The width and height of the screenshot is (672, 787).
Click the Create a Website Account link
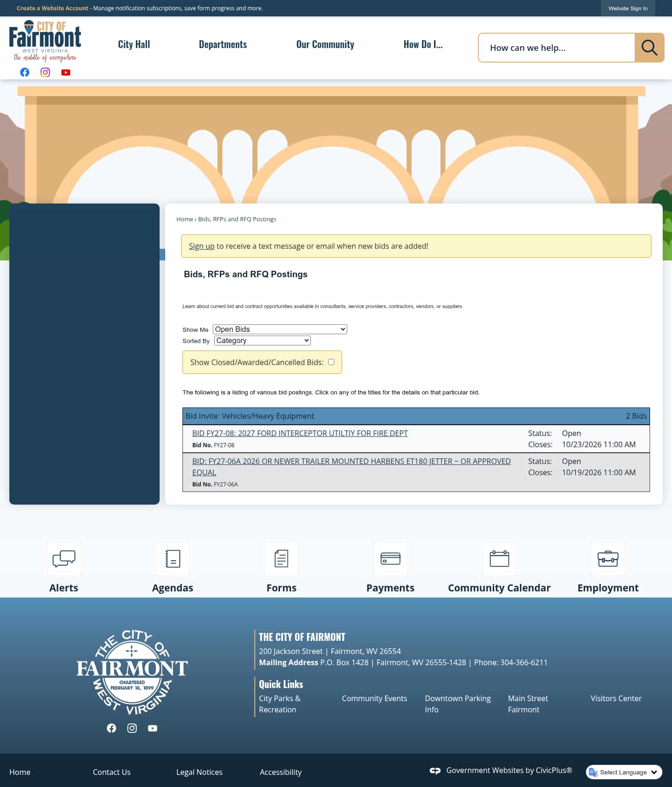tap(52, 8)
